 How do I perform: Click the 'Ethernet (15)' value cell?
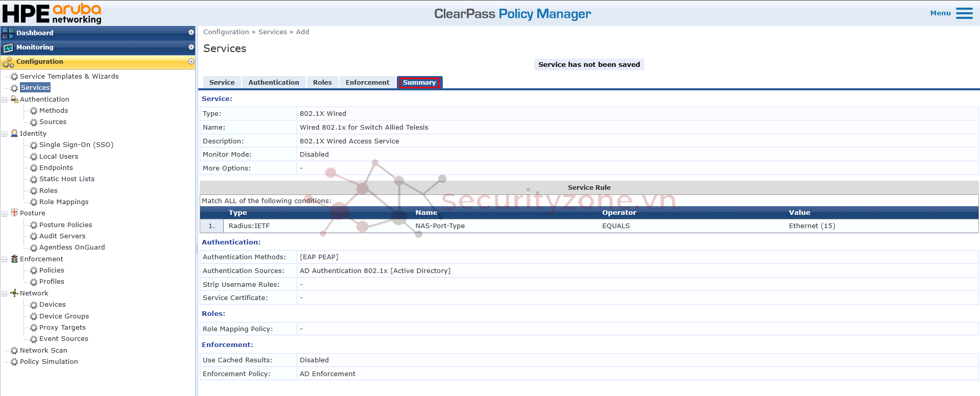tap(812, 226)
